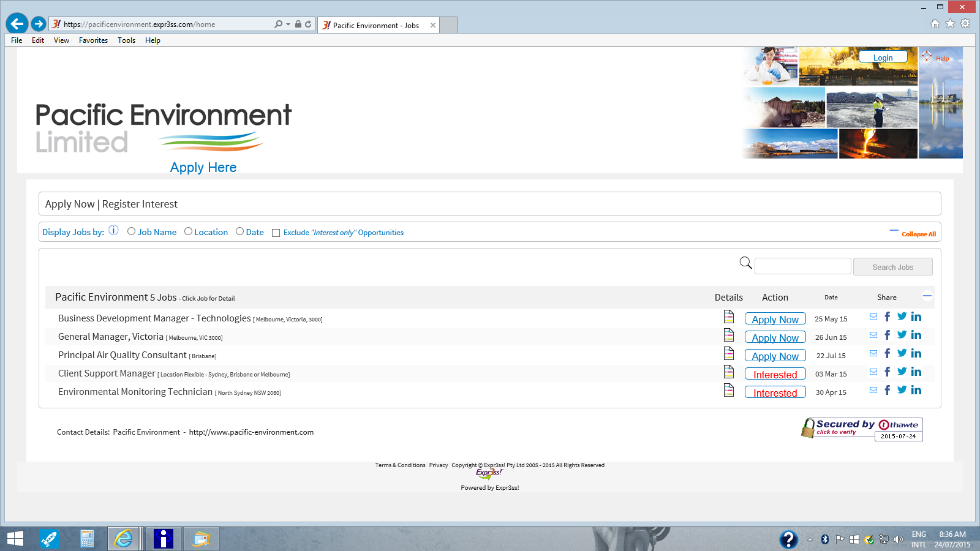
Task: Apply Now for Business Development Manager
Action: point(775,319)
